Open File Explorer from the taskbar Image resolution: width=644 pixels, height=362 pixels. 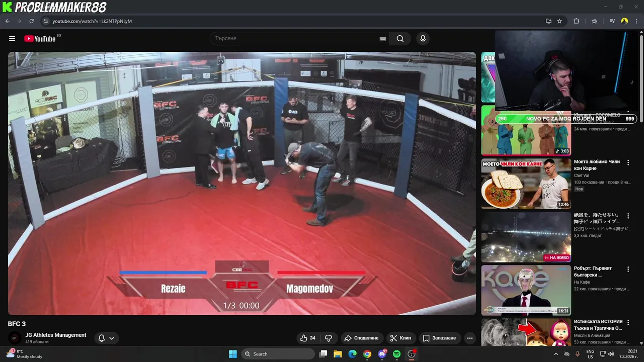click(x=338, y=354)
